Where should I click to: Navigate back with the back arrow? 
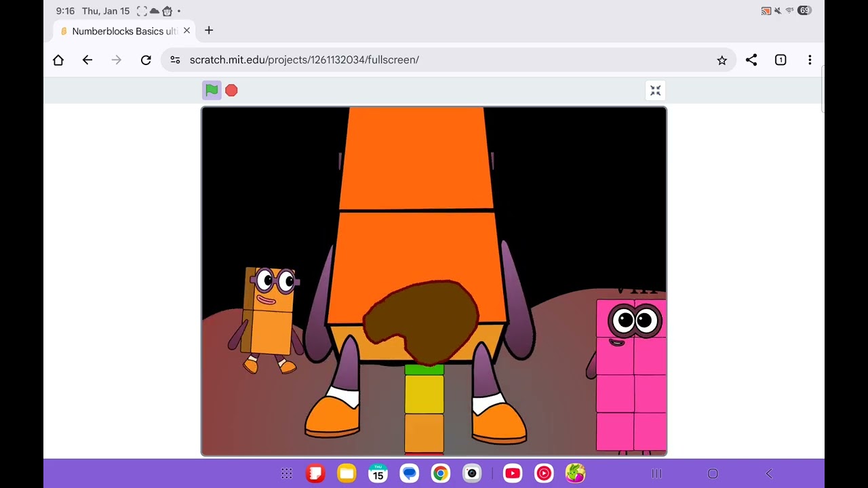(x=87, y=60)
